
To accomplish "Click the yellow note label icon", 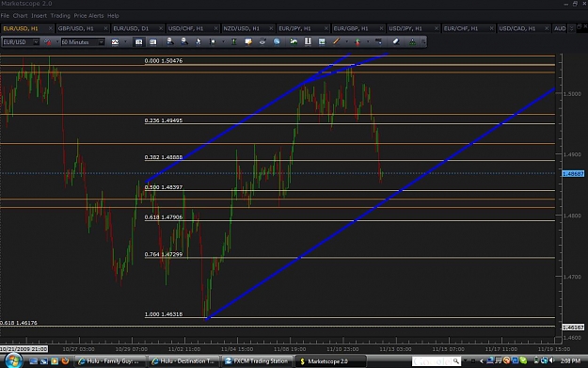I will point(247,42).
